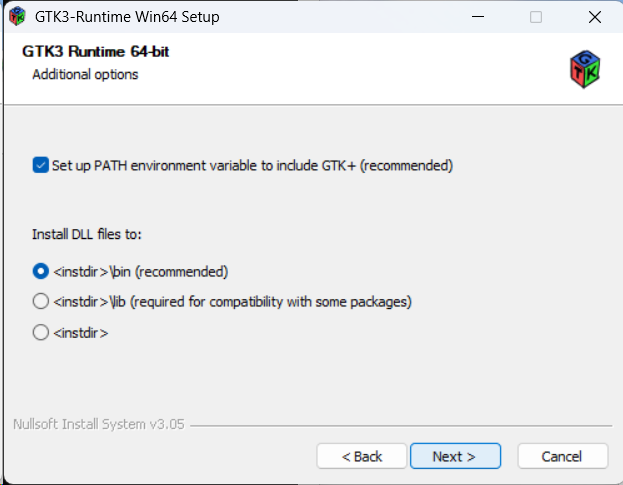Choose the plain <instdir> radio button

[41, 332]
